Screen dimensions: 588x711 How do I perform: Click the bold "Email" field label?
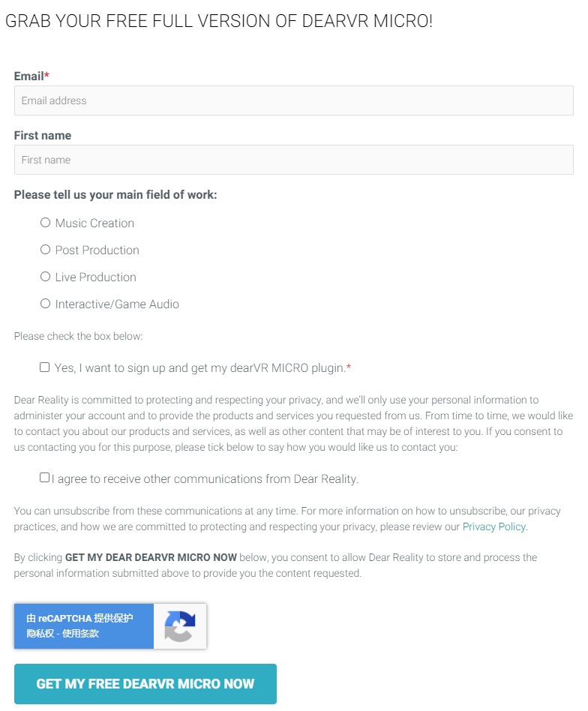click(x=29, y=76)
